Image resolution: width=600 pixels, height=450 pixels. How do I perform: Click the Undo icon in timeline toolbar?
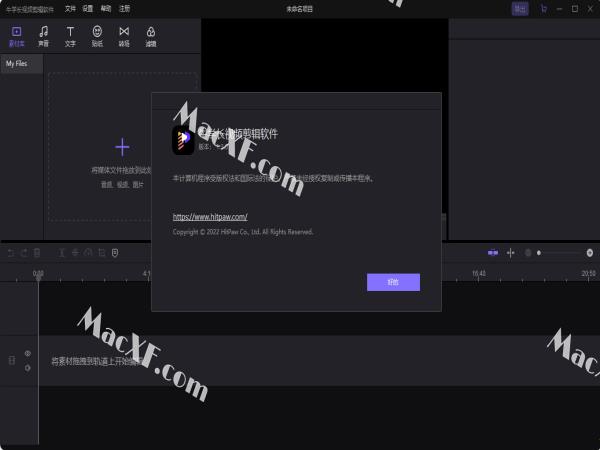click(11, 253)
